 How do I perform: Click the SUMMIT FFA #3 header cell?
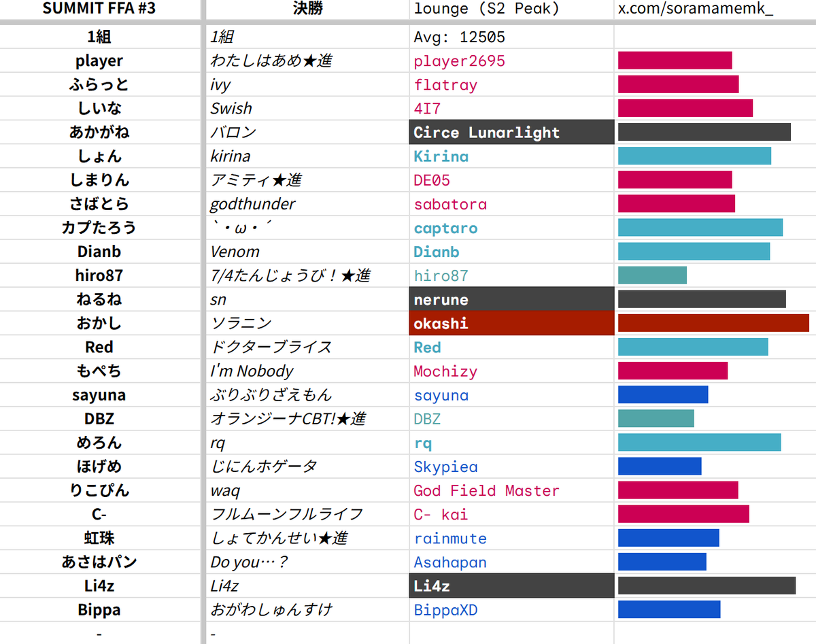click(99, 10)
